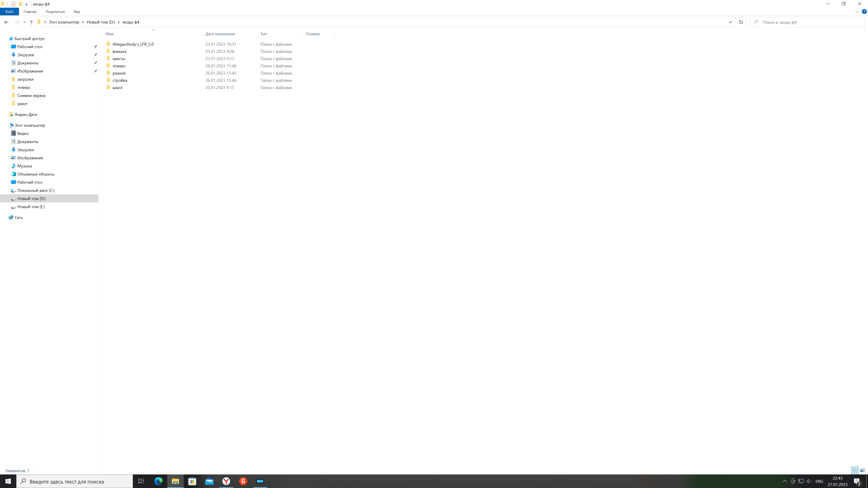Switch to large thumbnails view icon
Image resolution: width=868 pixels, height=488 pixels.
(863, 470)
